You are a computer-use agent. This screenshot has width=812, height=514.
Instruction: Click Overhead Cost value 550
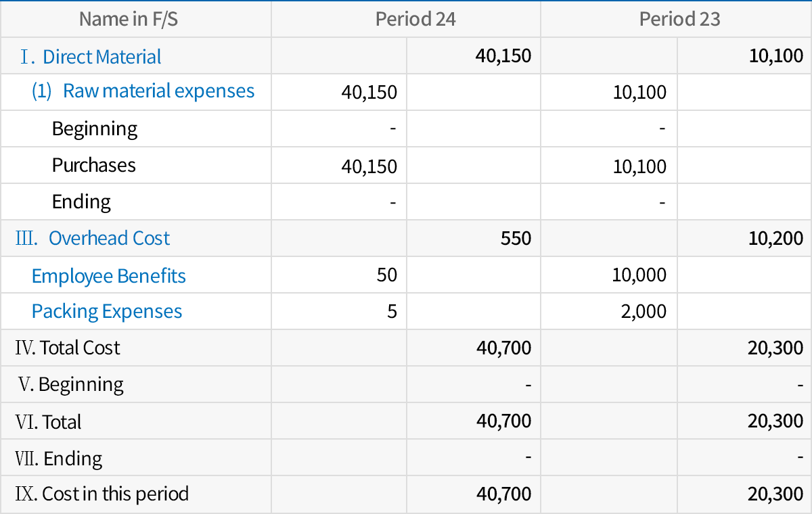[x=517, y=238]
